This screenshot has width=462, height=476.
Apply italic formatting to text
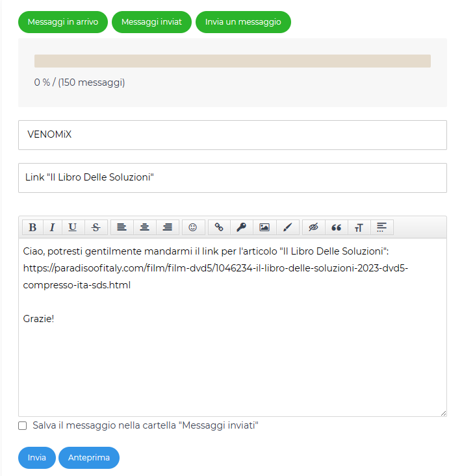pyautogui.click(x=52, y=227)
